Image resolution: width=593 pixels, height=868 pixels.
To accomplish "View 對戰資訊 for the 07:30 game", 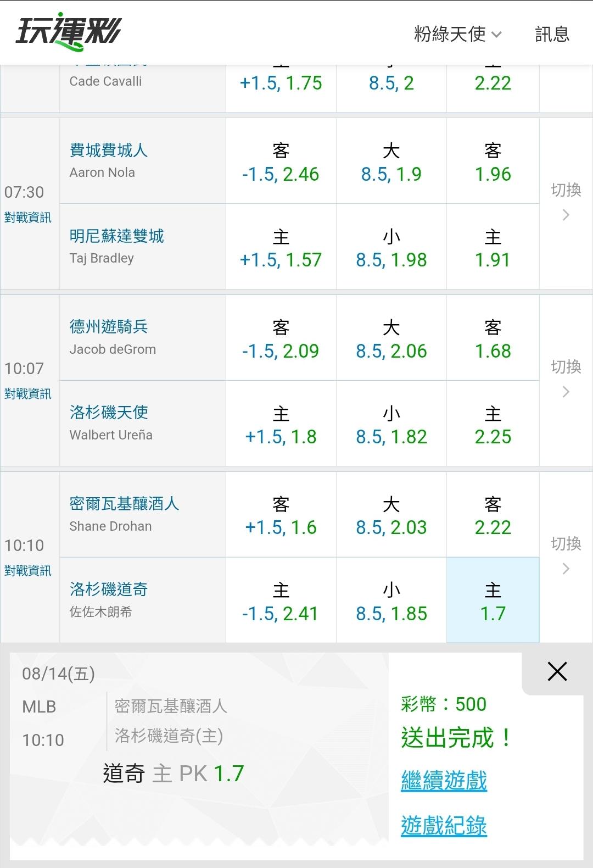I will coord(28,218).
